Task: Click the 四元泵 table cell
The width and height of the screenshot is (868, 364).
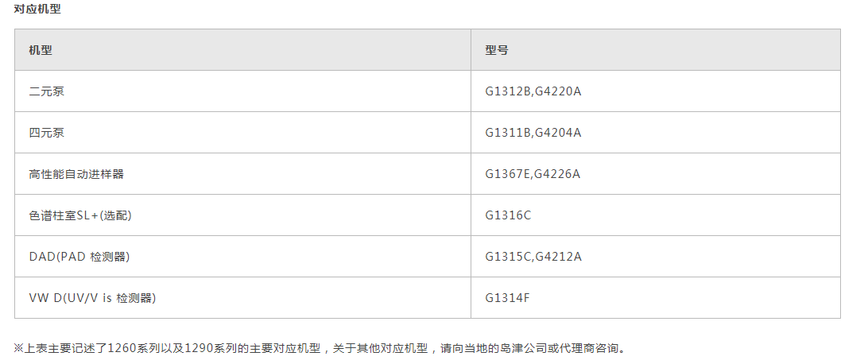Action: pyautogui.click(x=242, y=133)
